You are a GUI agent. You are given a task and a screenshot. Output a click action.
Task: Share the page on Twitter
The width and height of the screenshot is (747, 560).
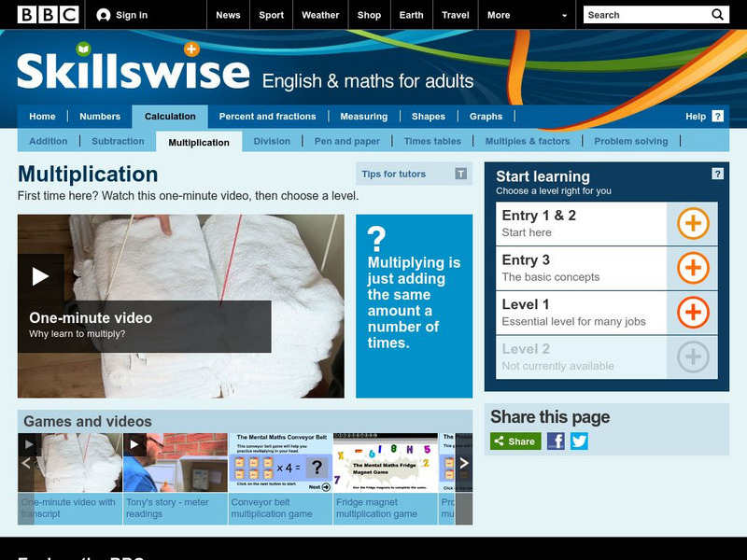[x=579, y=441]
